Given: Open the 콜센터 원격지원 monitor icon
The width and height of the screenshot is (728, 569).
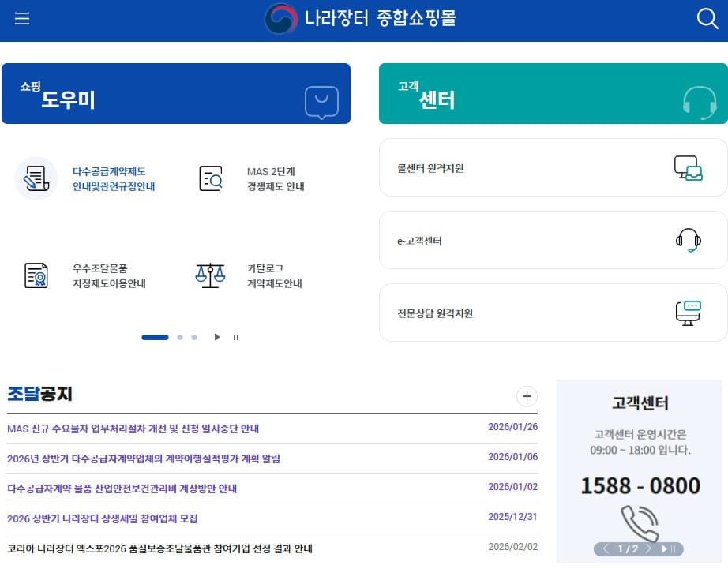Looking at the screenshot, I should point(689,168).
